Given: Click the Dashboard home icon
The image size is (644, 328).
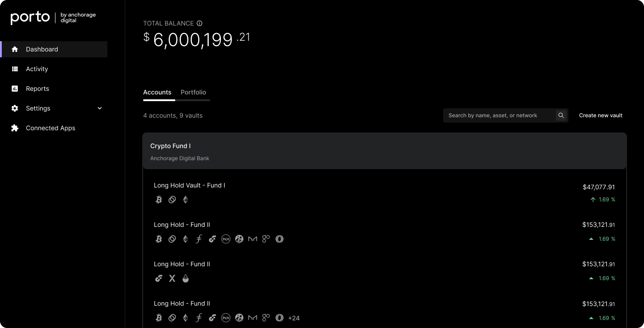Looking at the screenshot, I should (x=15, y=49).
